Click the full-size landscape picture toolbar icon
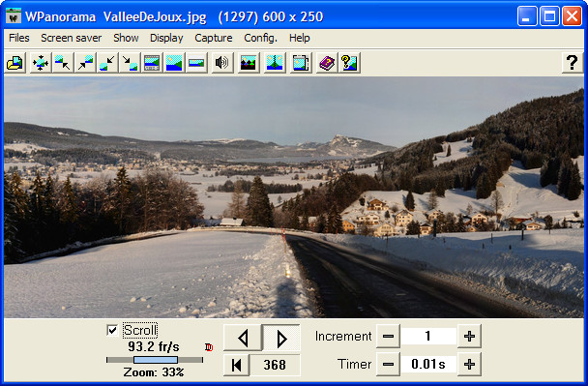The height and width of the screenshot is (386, 588). click(174, 63)
